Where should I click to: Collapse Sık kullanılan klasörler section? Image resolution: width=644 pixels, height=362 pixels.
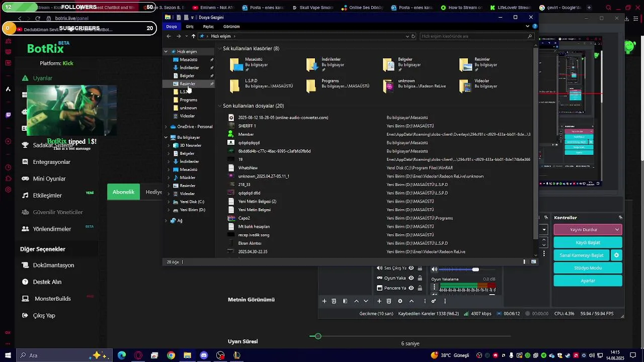click(219, 49)
